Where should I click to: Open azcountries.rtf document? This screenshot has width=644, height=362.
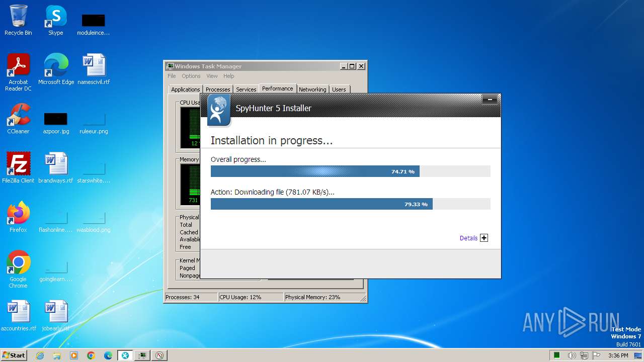pyautogui.click(x=19, y=316)
